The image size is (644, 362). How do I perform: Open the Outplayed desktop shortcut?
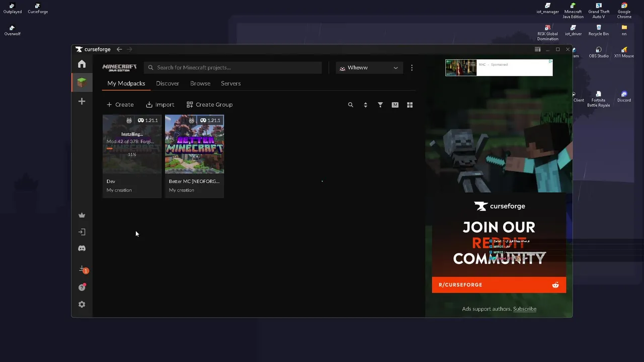(x=12, y=9)
